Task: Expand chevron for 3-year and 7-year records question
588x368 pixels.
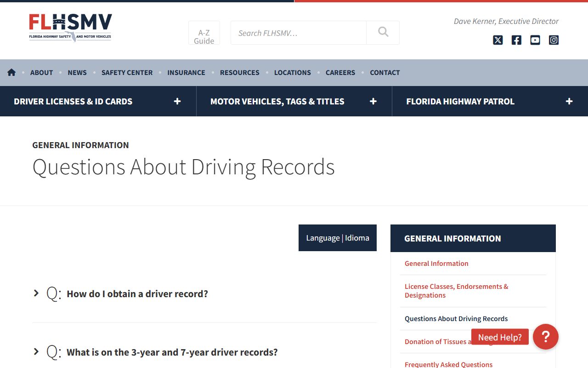Action: pos(36,351)
